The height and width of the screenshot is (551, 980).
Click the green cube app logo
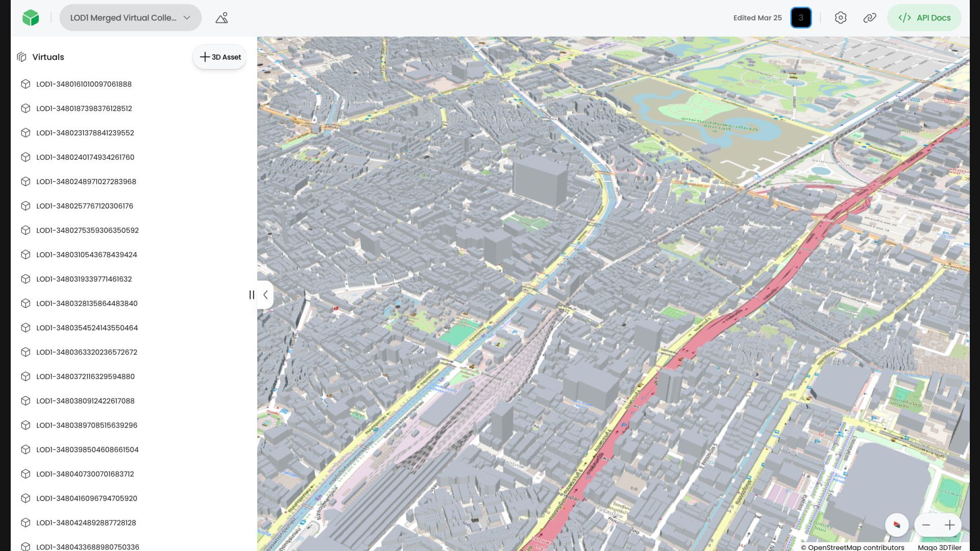31,18
